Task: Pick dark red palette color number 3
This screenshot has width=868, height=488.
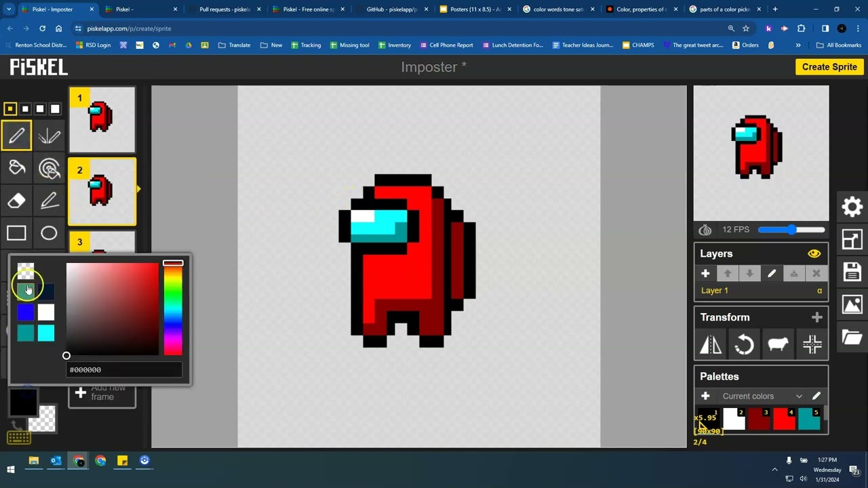Action: point(759,419)
